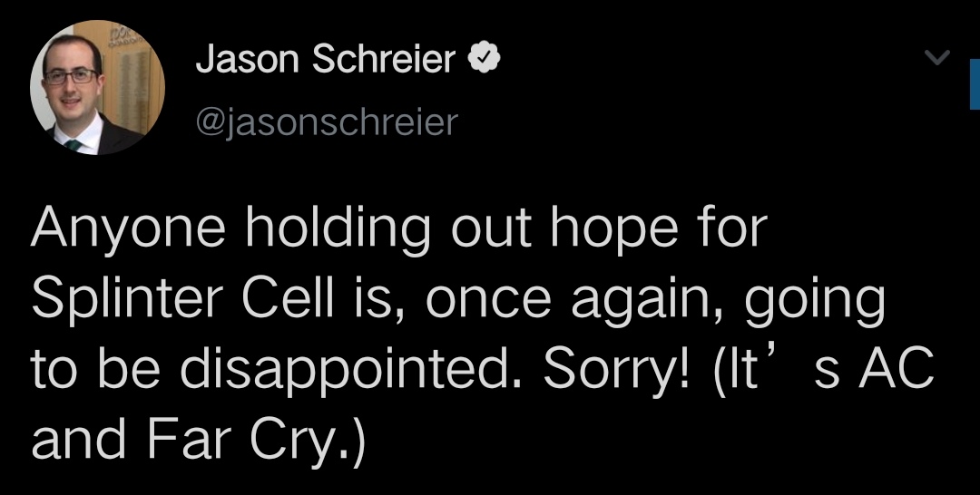This screenshot has height=495, width=980.
Task: Open the Jason Schreier display name
Action: click(325, 59)
